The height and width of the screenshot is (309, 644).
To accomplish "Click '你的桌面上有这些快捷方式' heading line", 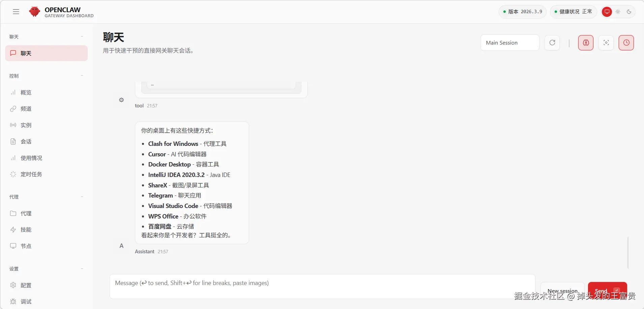I will [x=177, y=131].
